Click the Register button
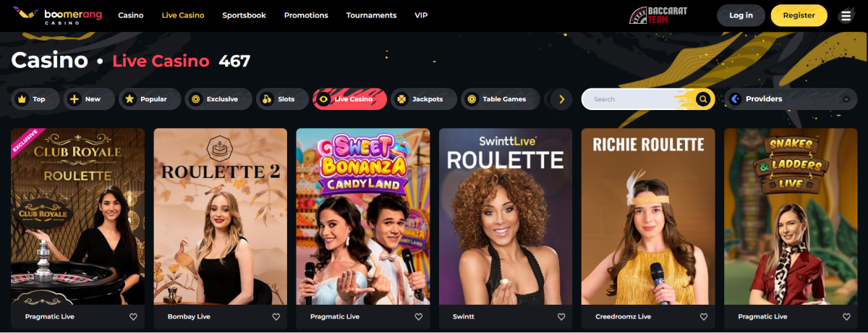This screenshot has height=333, width=868. 799,15
